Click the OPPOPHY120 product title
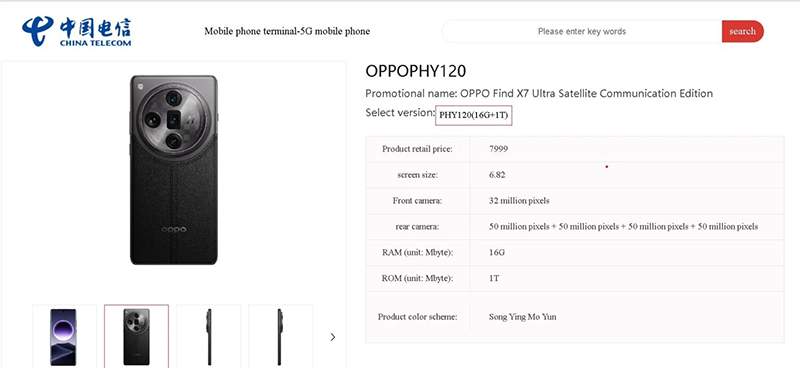This screenshot has width=800, height=368. (416, 71)
